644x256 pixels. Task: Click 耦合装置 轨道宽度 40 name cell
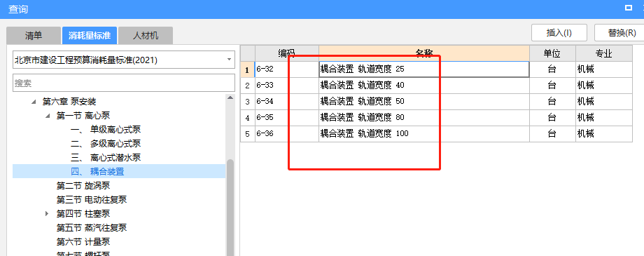424,85
